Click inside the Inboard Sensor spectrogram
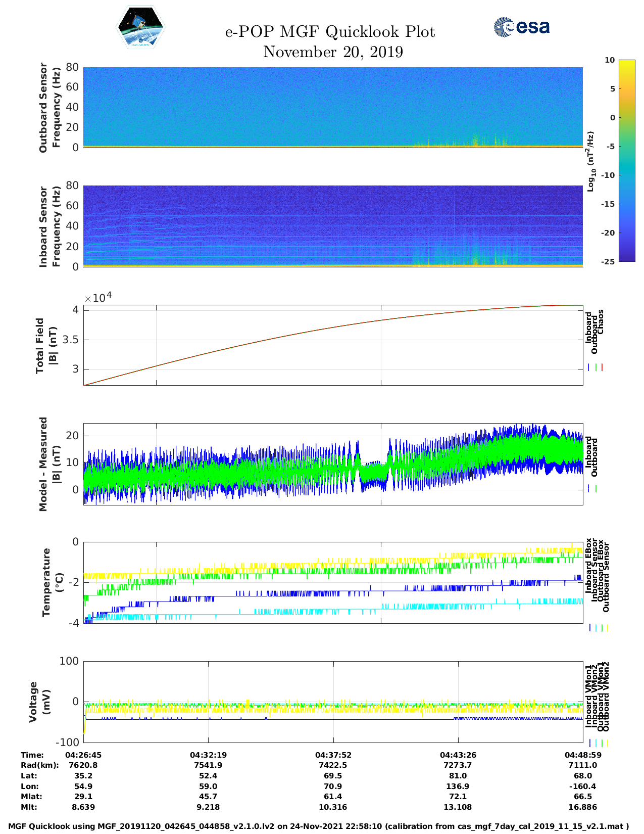This screenshot has height=834, width=644. 333,225
